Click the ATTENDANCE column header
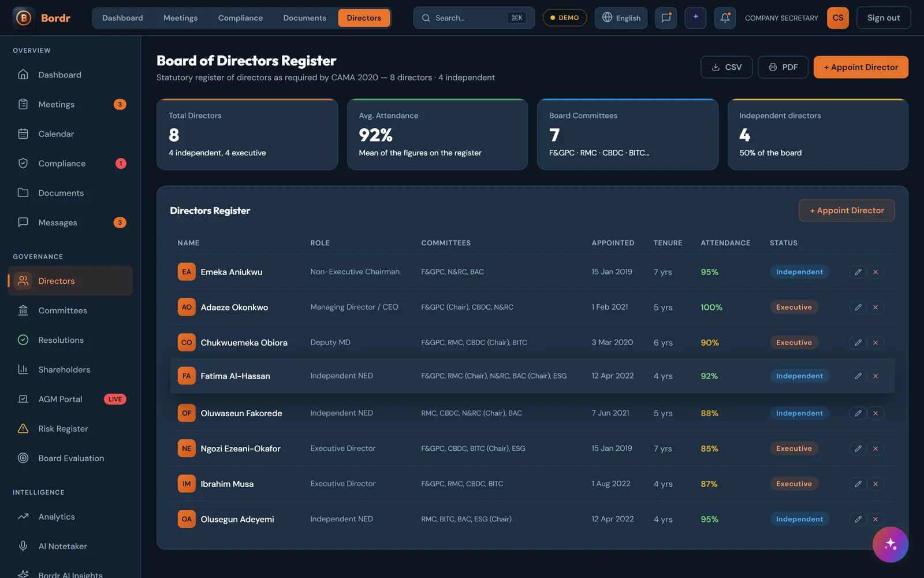The image size is (924, 578). coord(725,243)
